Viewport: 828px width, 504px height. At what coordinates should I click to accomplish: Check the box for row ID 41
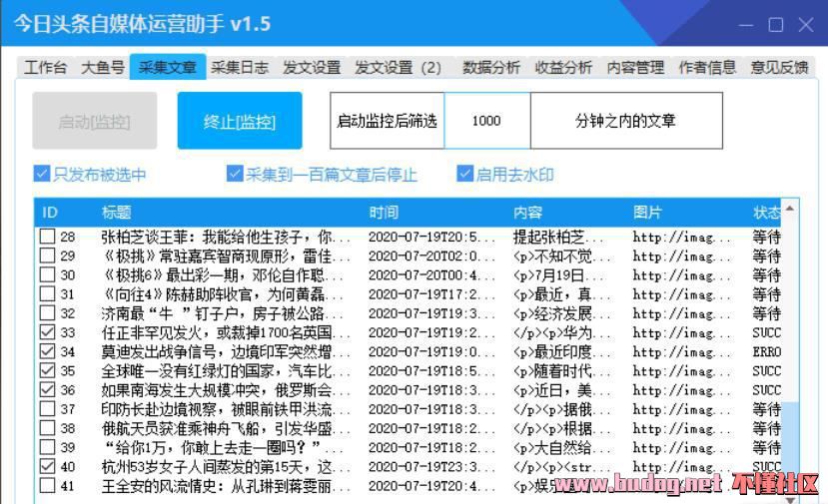[48, 485]
